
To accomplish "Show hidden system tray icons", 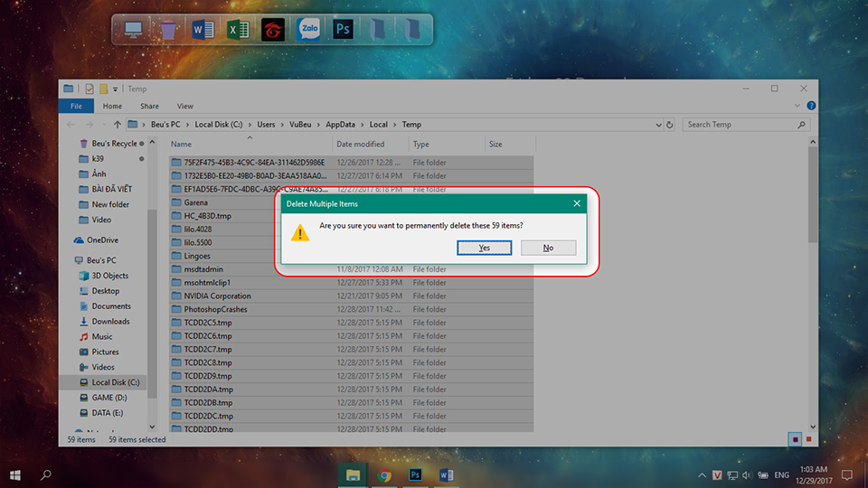I will tap(702, 474).
